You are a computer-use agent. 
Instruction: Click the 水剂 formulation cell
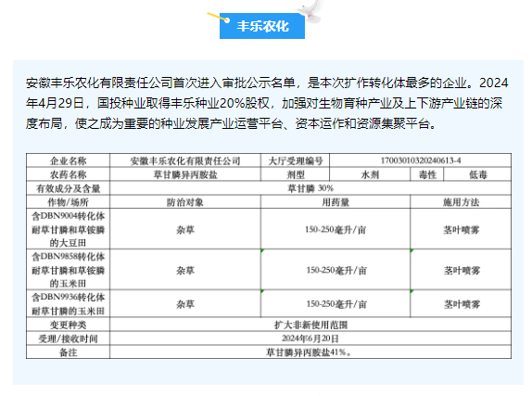pyautogui.click(x=370, y=174)
